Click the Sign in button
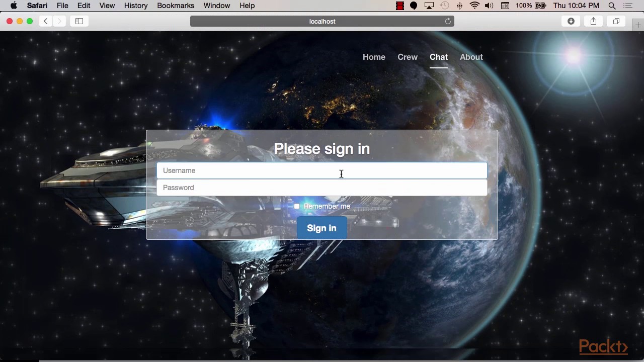This screenshot has height=362, width=644. 321,228
